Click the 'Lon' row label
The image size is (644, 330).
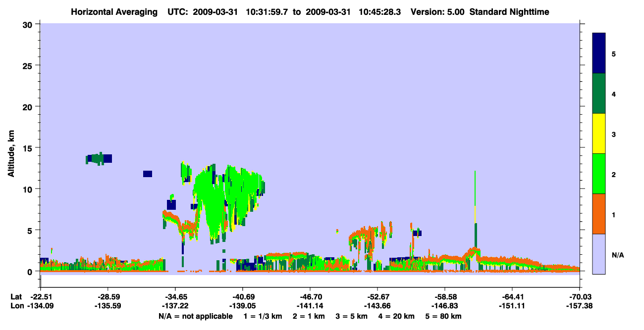click(x=16, y=306)
